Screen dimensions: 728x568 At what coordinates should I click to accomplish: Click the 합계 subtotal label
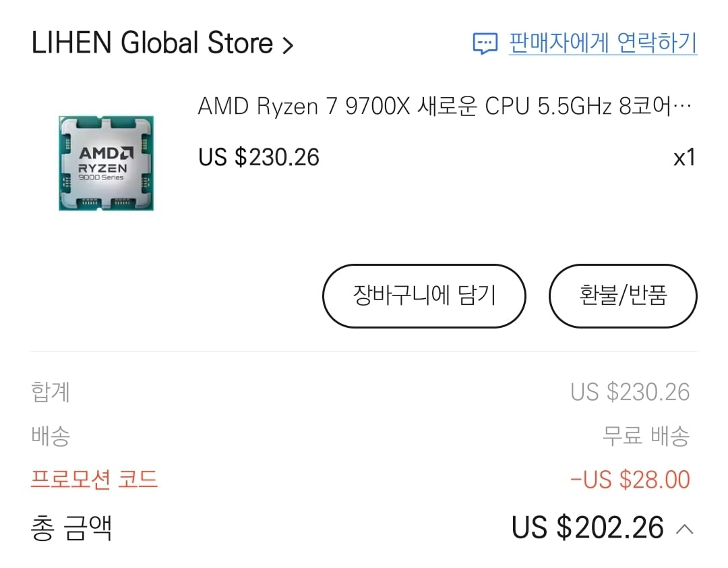coord(51,392)
